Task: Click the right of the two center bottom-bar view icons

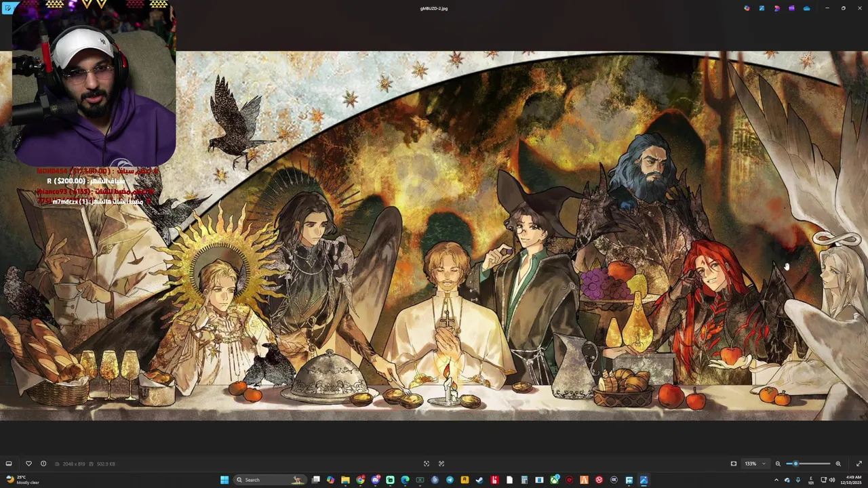Action: (441, 464)
